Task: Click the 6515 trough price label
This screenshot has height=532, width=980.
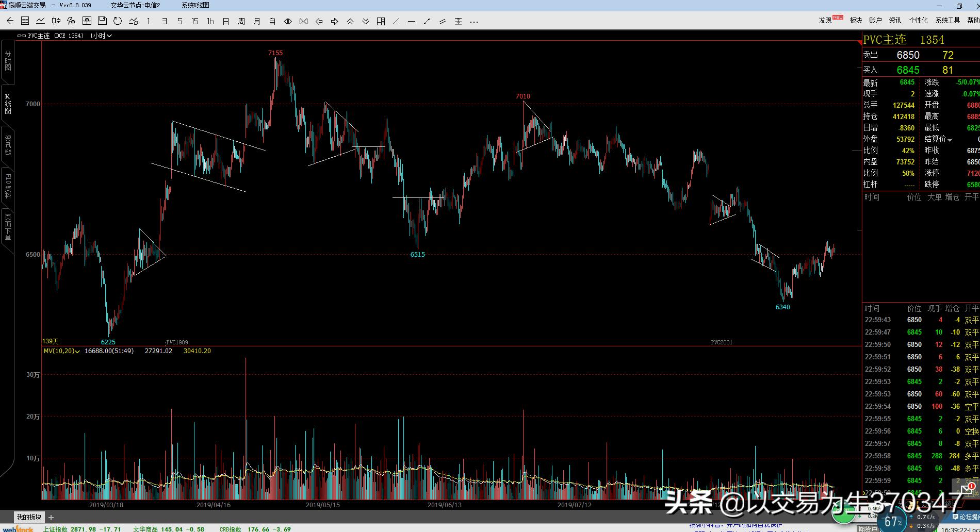Action: click(418, 254)
